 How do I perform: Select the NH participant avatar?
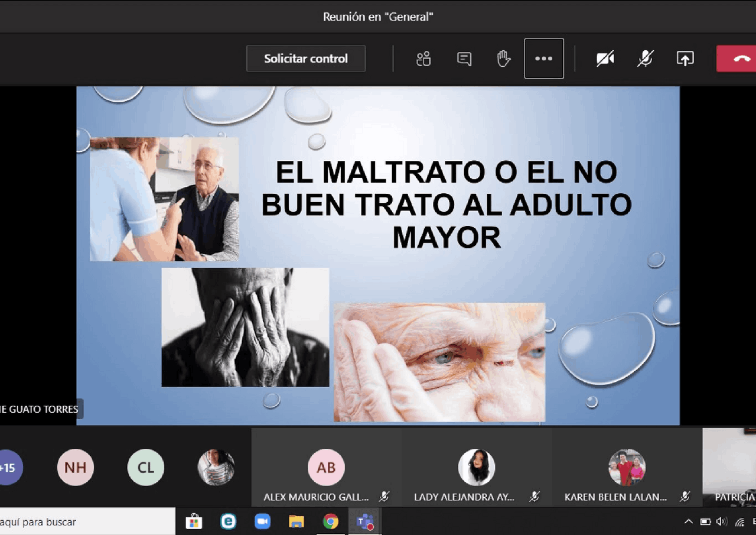[75, 468]
